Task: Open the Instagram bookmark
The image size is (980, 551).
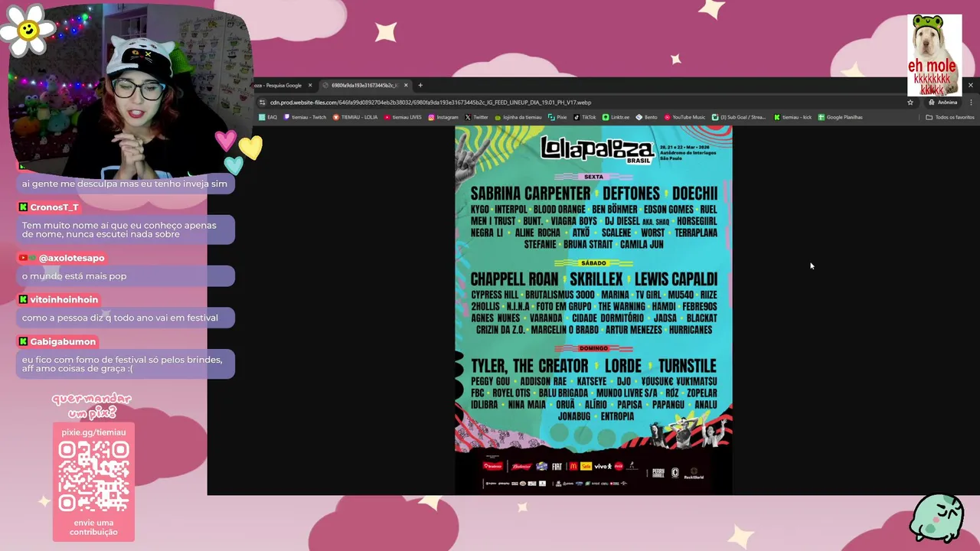Action: click(443, 117)
